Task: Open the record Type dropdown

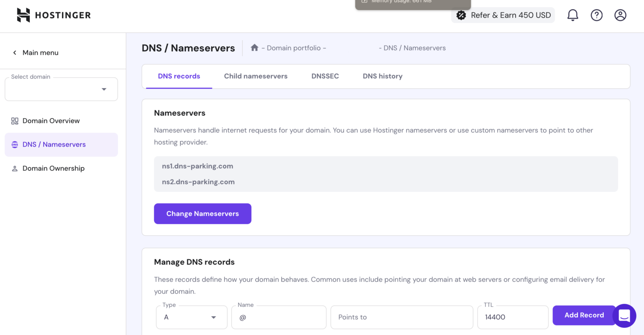Action: tap(191, 317)
